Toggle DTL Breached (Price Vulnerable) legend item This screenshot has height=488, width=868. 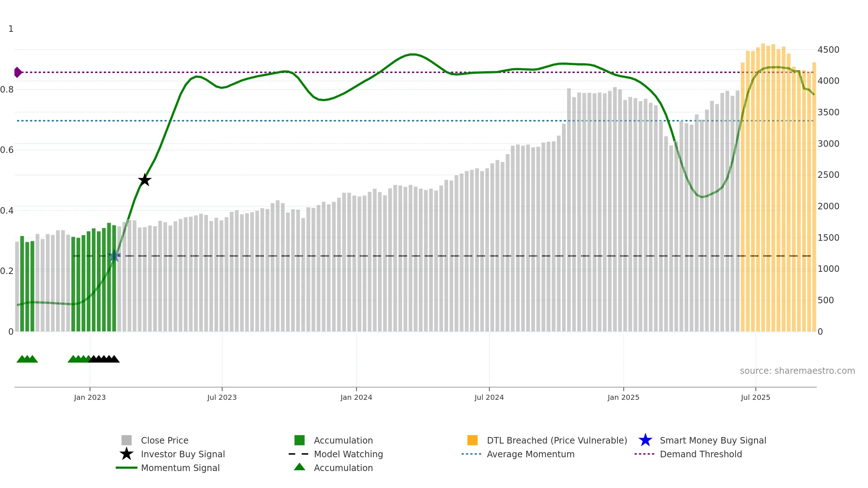tap(557, 440)
